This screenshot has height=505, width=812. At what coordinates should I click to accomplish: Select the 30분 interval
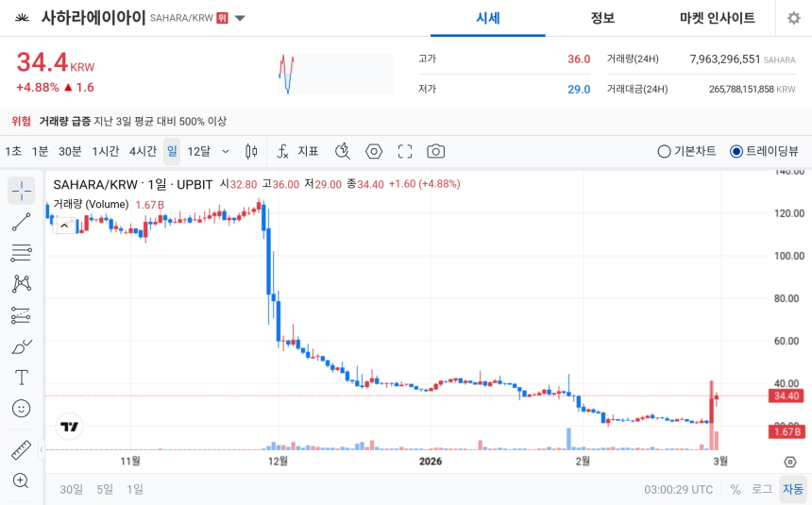pos(70,151)
